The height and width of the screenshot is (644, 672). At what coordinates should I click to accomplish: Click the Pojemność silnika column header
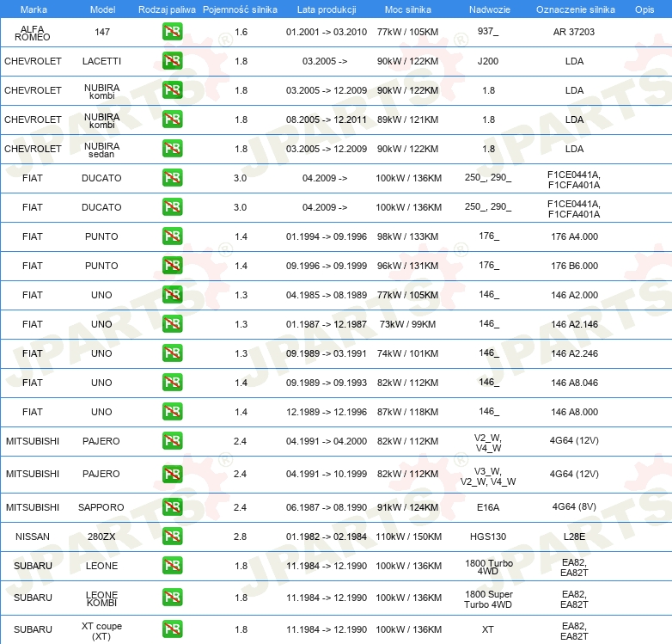(x=240, y=9)
